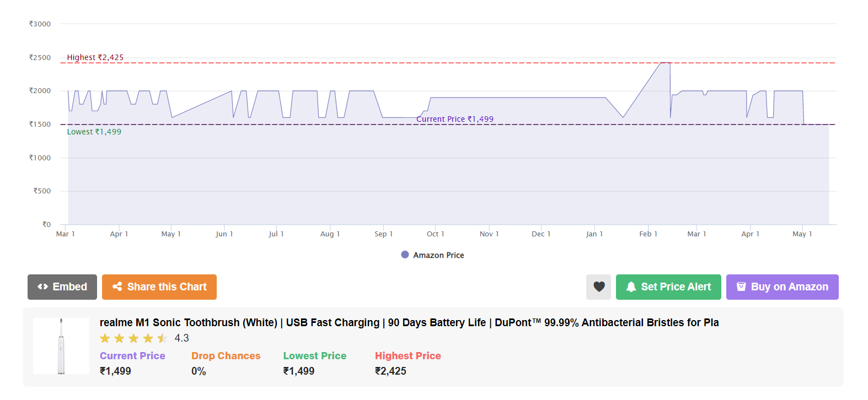Click the Lowest Price heading in product card
This screenshot has width=868, height=400.
[314, 356]
